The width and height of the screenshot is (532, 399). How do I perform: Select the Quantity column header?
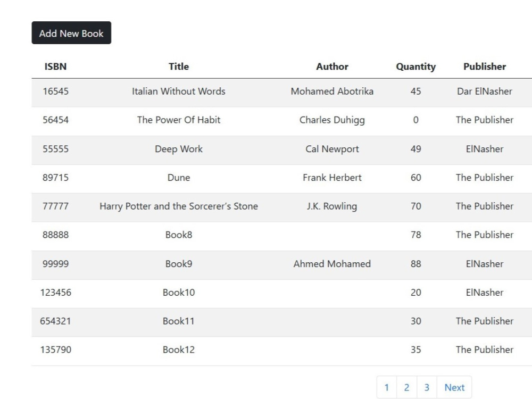415,66
